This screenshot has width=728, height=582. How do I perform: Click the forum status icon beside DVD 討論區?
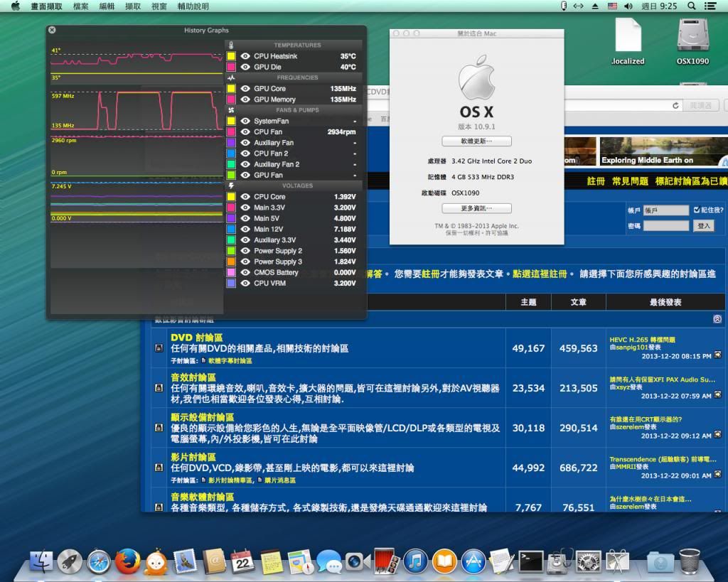click(159, 347)
